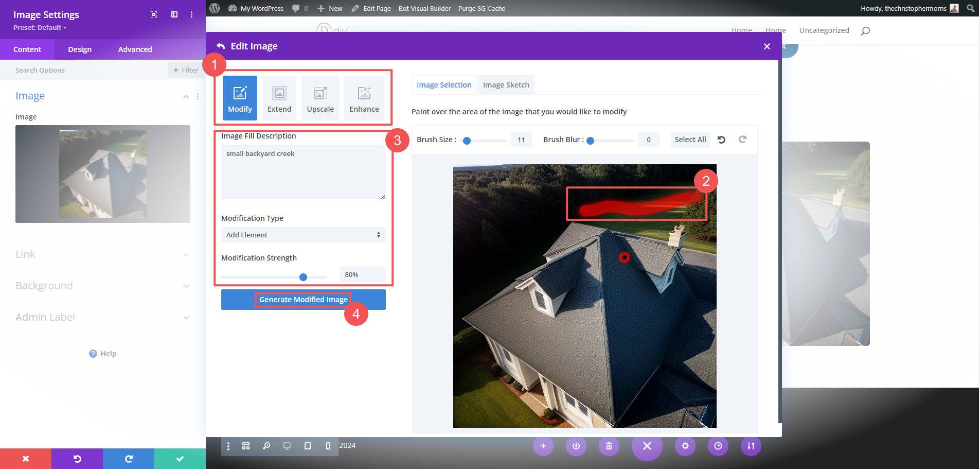This screenshot has height=469, width=980.
Task: Undo the brush stroke with the undo arrow
Action: coord(721,139)
